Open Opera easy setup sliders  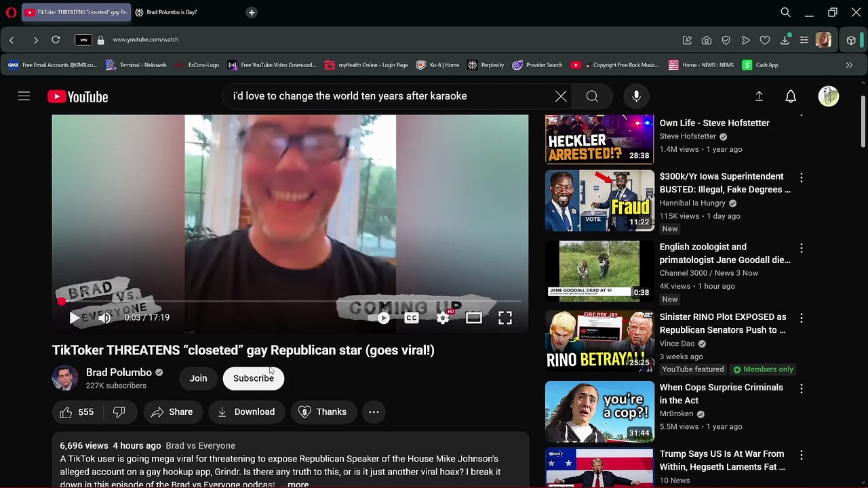pos(804,41)
